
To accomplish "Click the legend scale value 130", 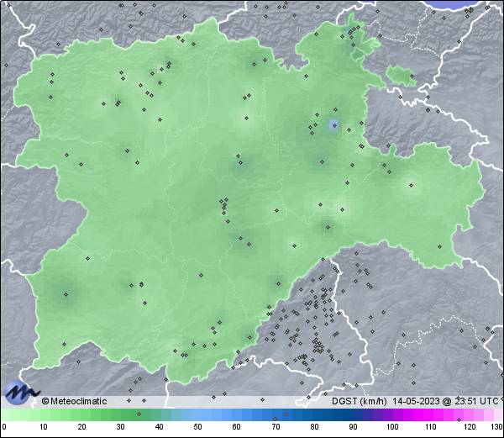I will 497,427.
